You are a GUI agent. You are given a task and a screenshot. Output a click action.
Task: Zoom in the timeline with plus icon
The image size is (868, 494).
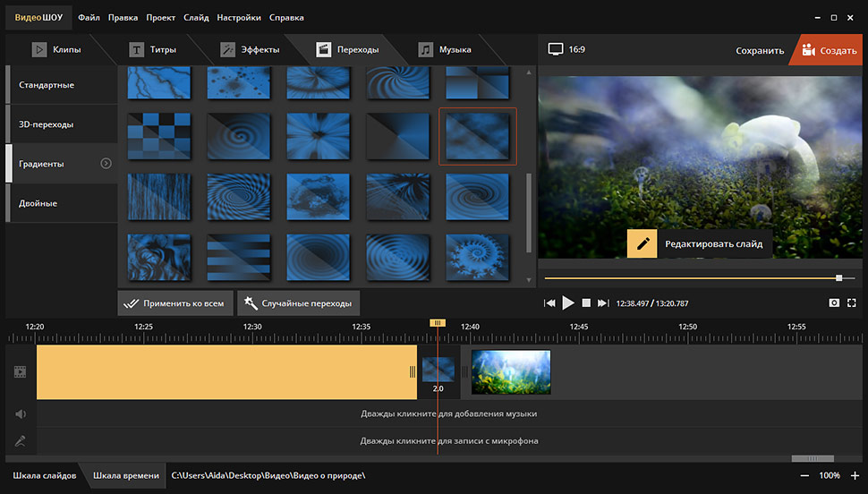point(855,475)
